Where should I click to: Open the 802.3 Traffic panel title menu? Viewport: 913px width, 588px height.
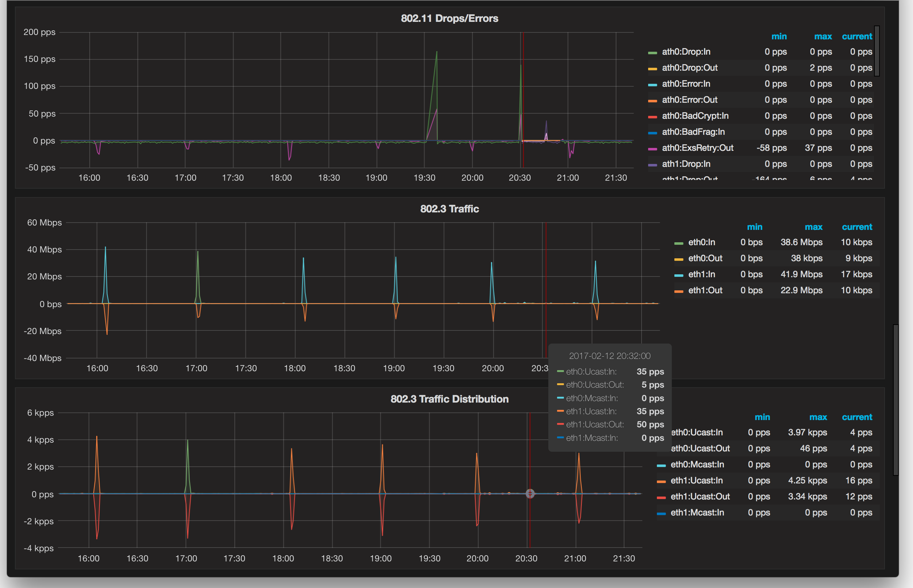pos(449,209)
